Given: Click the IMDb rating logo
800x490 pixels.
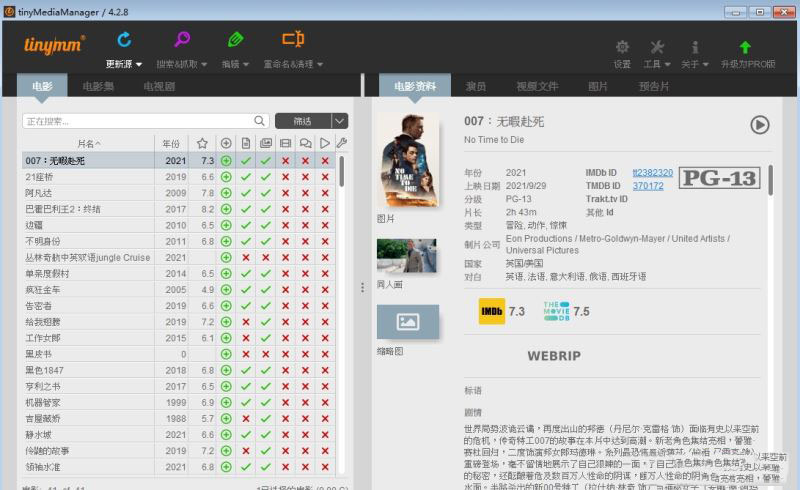Looking at the screenshot, I should (491, 311).
